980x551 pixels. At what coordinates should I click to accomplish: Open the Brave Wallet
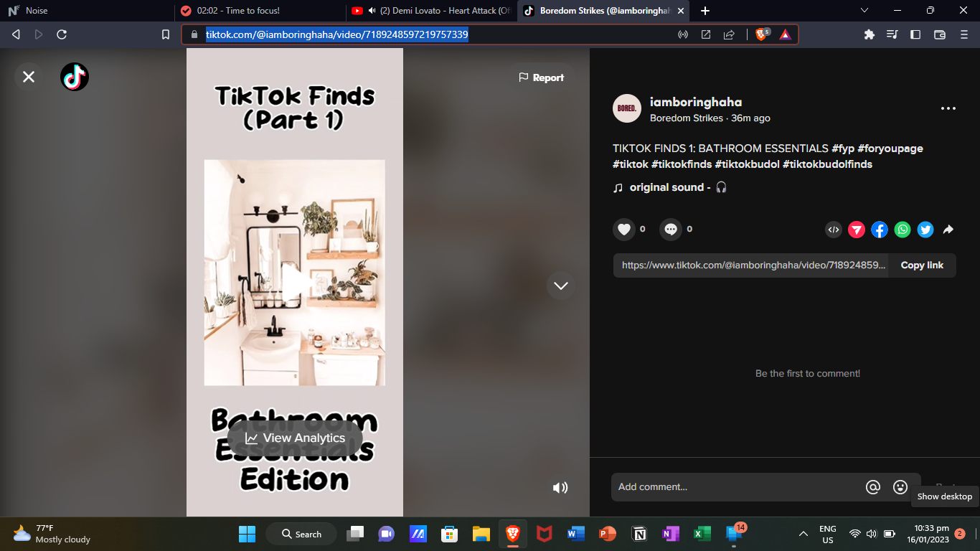click(x=940, y=34)
